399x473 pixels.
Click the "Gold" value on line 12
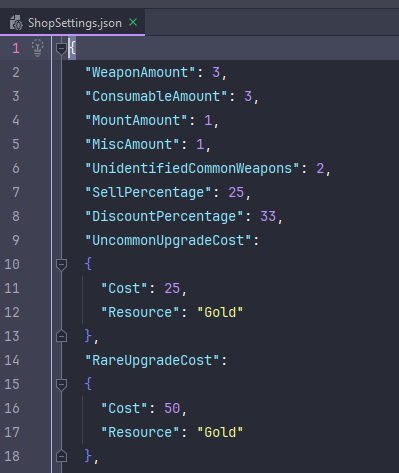coord(220,312)
